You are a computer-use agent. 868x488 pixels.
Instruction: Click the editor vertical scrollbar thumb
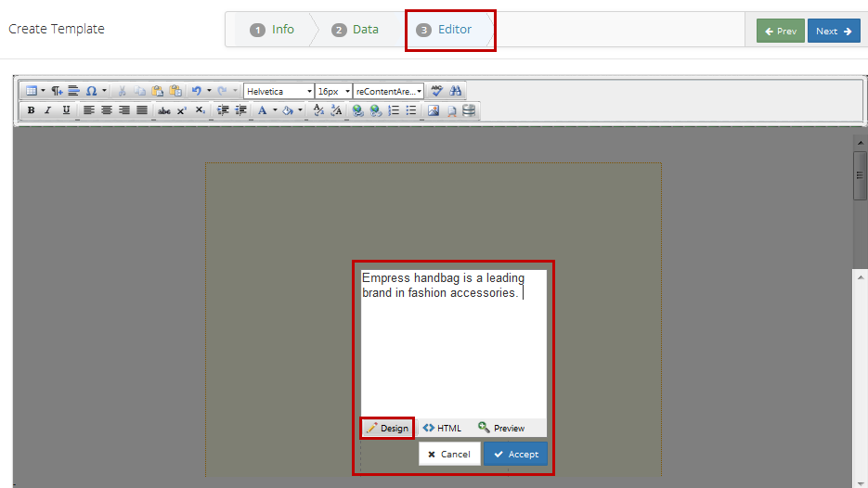861,175
